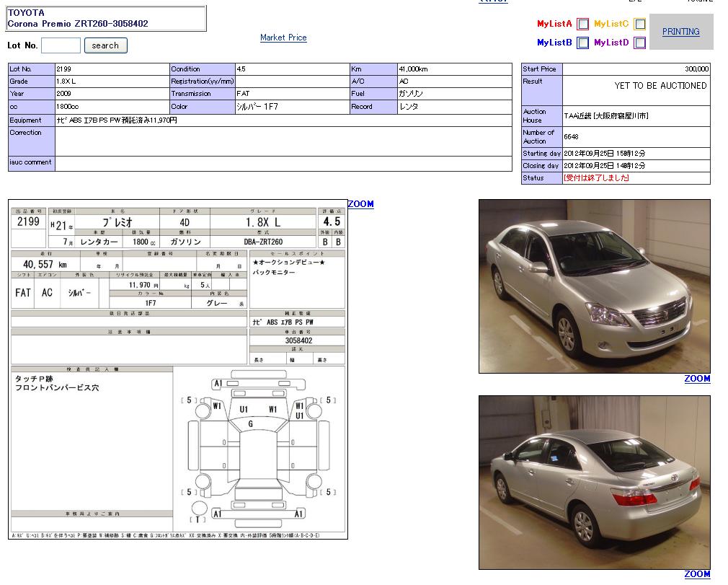Click ZOOM link beside the auction sheet
Image resolution: width=728 pixels, height=585 pixels.
coord(360,204)
